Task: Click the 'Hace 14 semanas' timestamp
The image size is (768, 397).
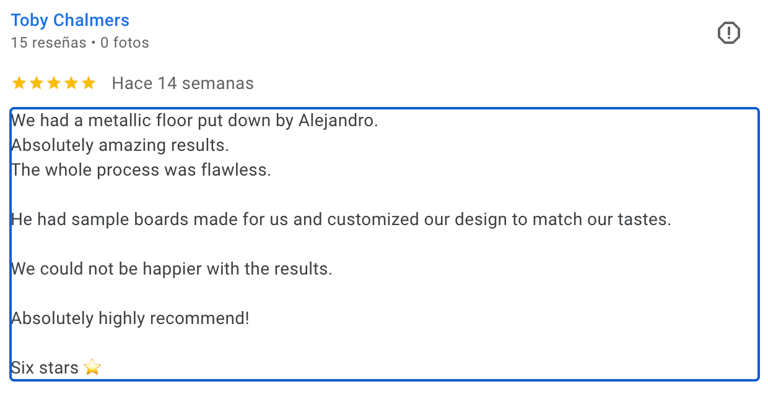Action: [x=183, y=83]
